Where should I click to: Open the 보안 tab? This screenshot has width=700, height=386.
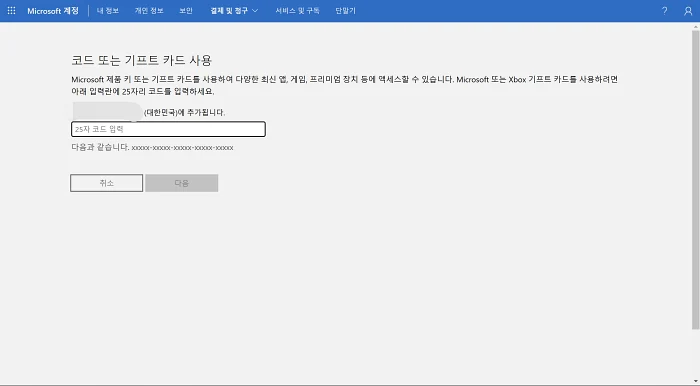[186, 11]
